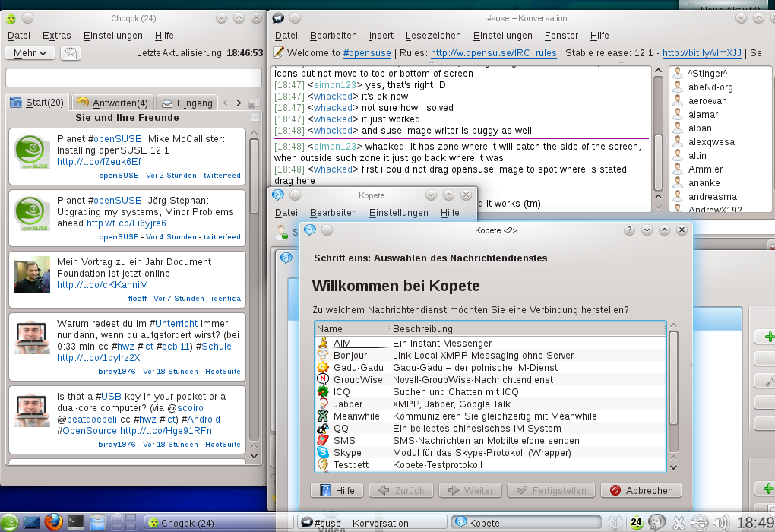Open Datei menu in Choqok

pos(19,36)
